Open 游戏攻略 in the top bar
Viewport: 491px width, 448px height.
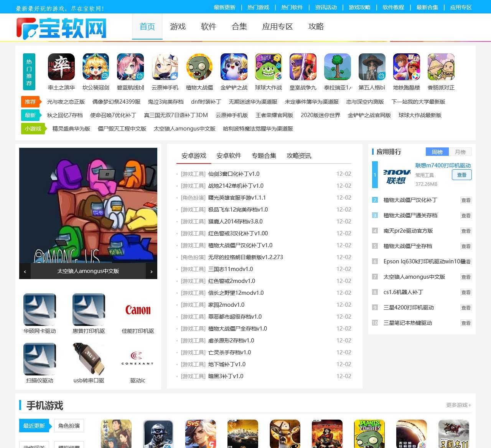point(359,7)
